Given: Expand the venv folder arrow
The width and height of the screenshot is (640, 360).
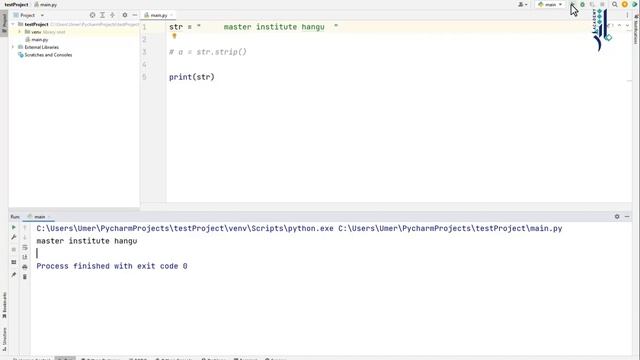Looking at the screenshot, I should click(19, 32).
